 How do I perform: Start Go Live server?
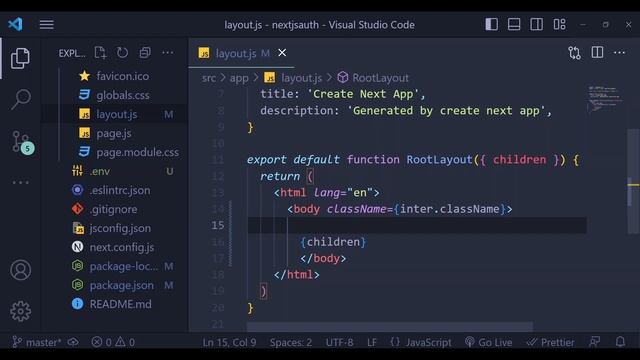coord(489,342)
